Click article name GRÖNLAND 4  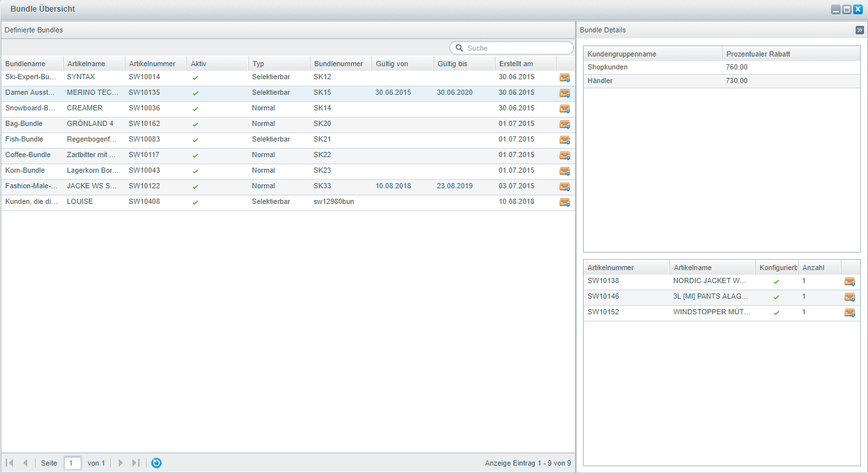[90, 123]
